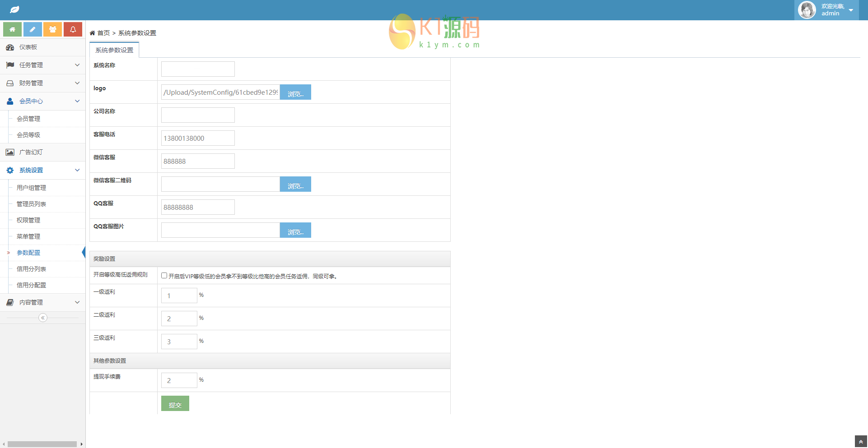Open 管理员列表 in the sidebar
Viewport: 868px width, 448px height.
pos(31,204)
